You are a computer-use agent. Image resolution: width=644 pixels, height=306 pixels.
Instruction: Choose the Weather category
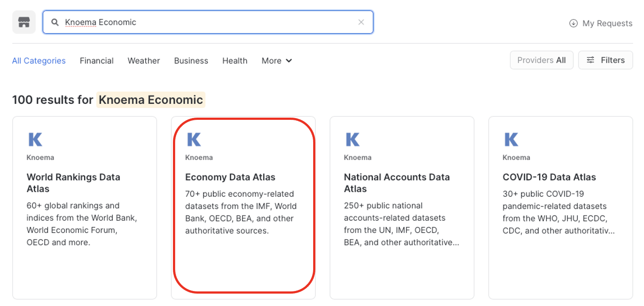pos(144,61)
